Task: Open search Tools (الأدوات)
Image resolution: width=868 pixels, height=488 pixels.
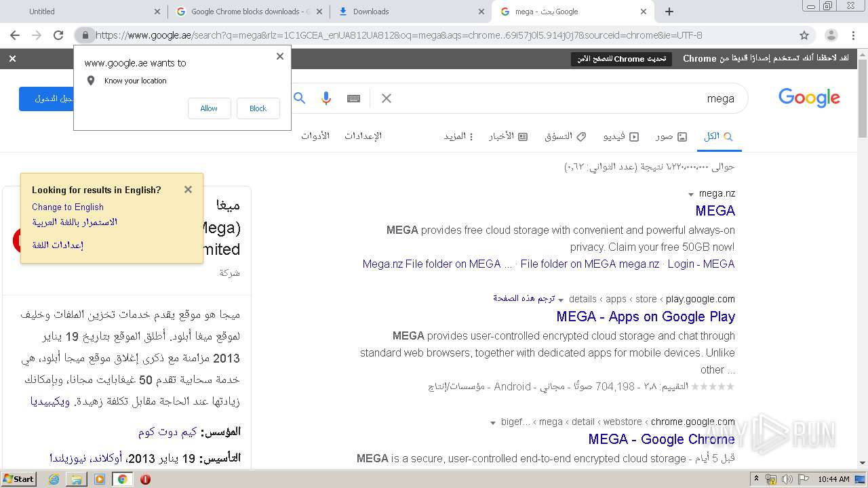Action: point(315,136)
